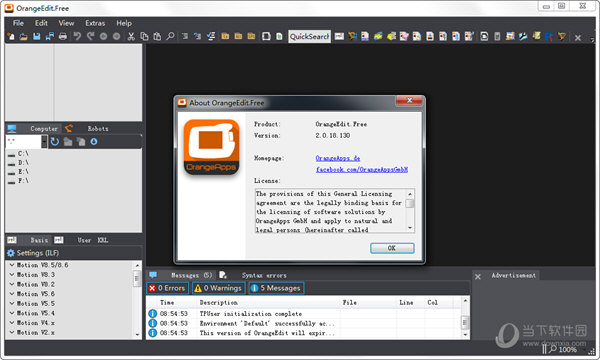Copy selection with the copy icon
Viewport: 600px width, 360px height.
144,36
